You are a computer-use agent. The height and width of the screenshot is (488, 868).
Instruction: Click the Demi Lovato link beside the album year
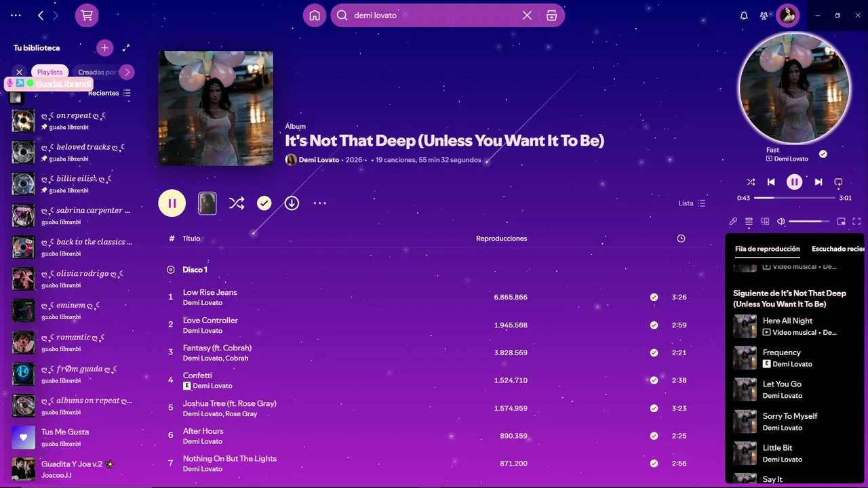pyautogui.click(x=319, y=160)
